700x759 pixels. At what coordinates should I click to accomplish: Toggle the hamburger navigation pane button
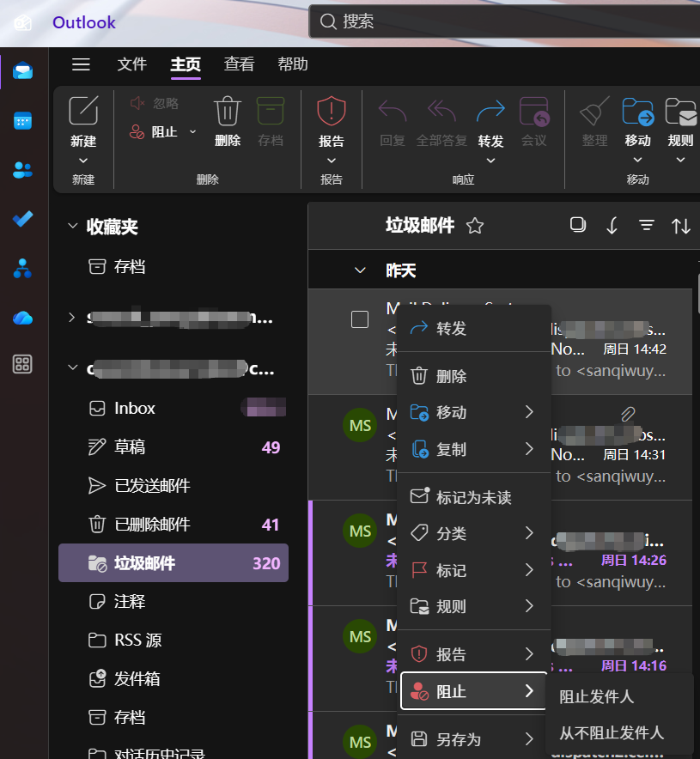[81, 64]
